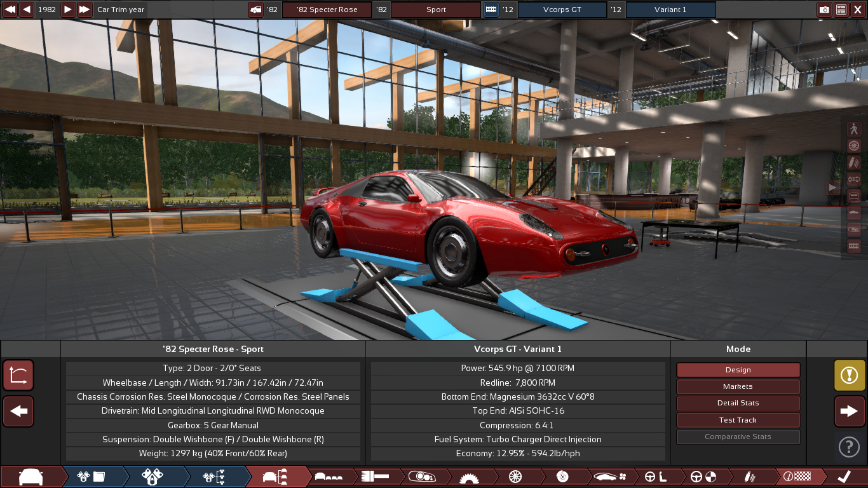The height and width of the screenshot is (488, 868).
Task: Open the spreadsheet list icon at top
Action: point(841,10)
